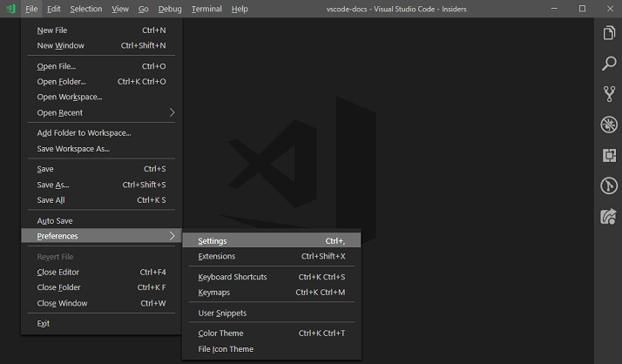Click the circular git branch icon in activity bar

(x=608, y=185)
